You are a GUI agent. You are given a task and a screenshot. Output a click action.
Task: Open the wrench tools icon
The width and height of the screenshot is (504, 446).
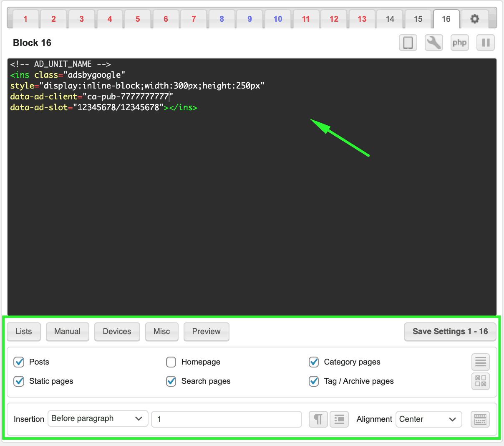pyautogui.click(x=434, y=43)
